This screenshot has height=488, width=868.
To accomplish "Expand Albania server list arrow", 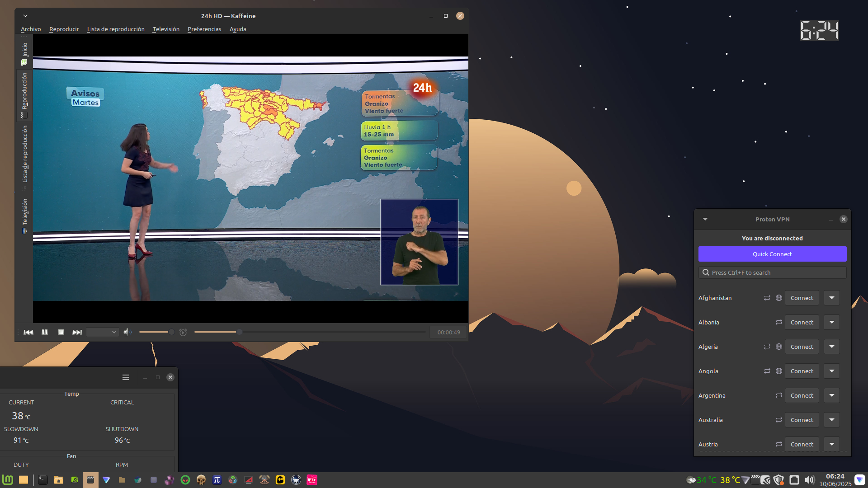I will pyautogui.click(x=831, y=322).
